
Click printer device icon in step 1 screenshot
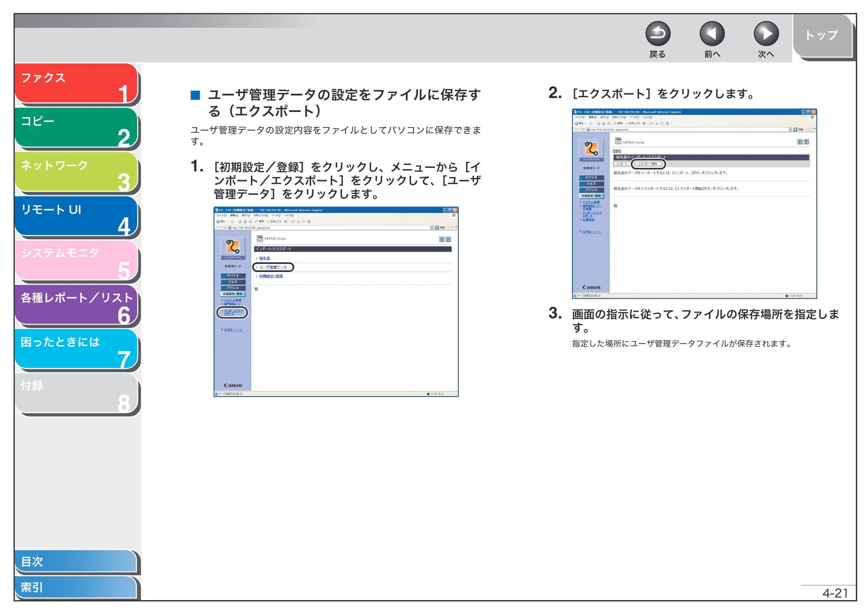click(x=260, y=238)
